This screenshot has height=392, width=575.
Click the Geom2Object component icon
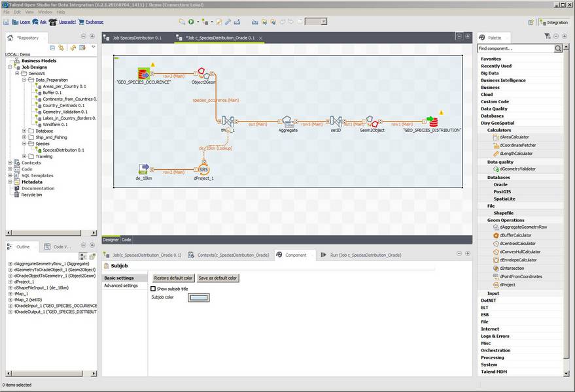pos(370,122)
